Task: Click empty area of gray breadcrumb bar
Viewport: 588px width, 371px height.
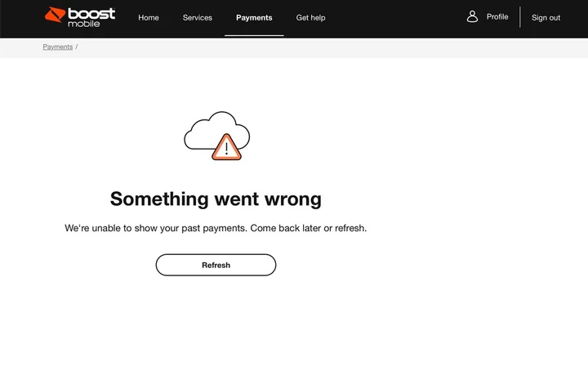Action: 327,47
